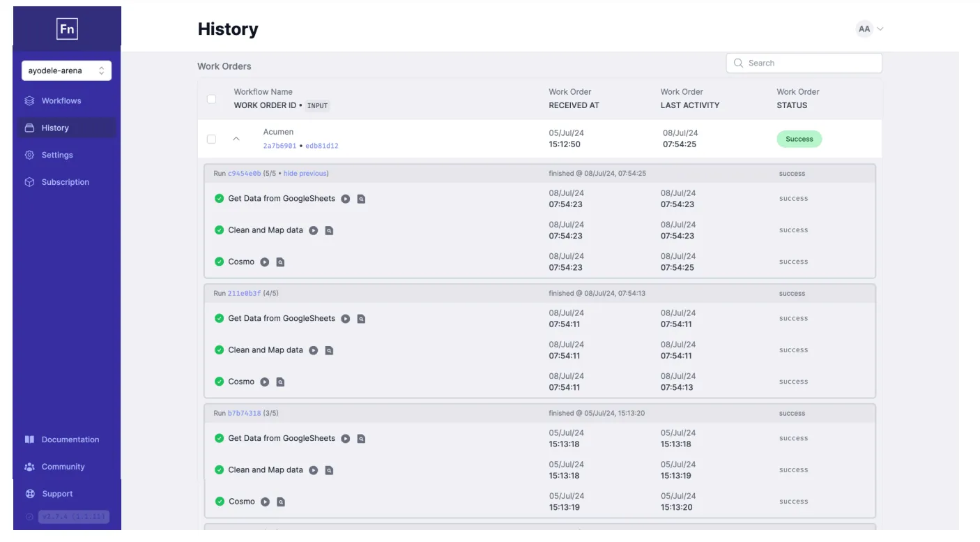The image size is (980, 542).
Task: Open the AA user account menu
Action: (x=870, y=29)
